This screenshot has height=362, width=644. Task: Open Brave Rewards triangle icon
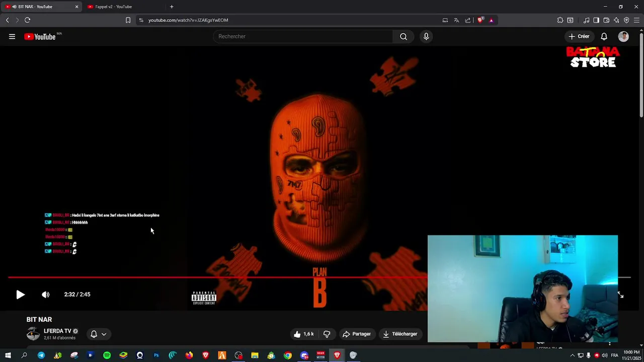tap(491, 20)
